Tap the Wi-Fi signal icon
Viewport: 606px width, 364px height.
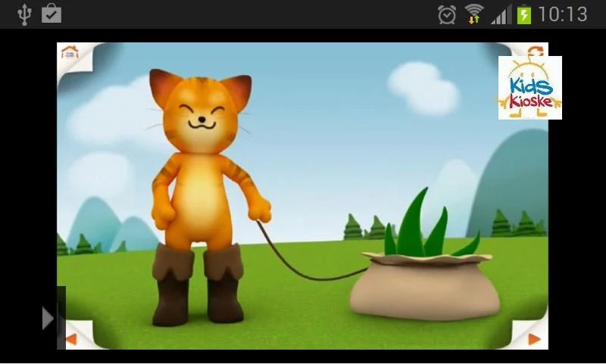(x=474, y=14)
